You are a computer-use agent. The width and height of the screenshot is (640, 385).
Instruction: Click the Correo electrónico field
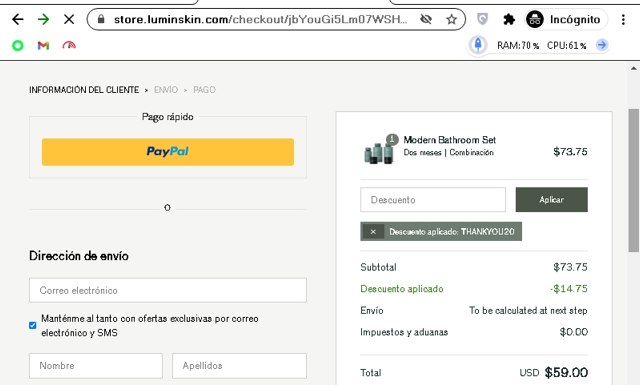point(168,290)
